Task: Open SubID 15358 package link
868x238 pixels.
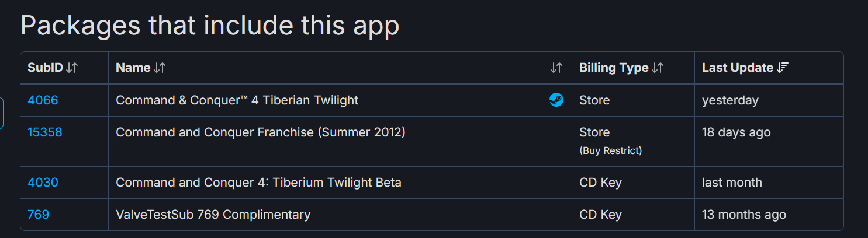Action: coord(45,132)
